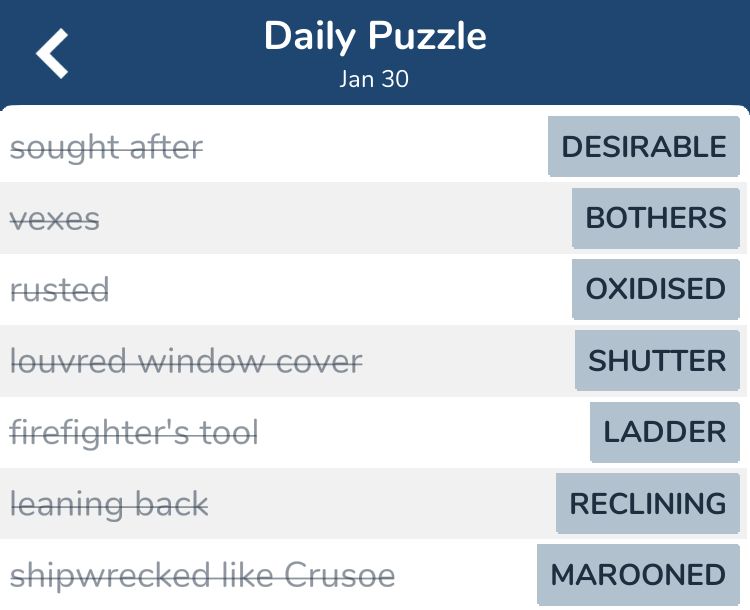This screenshot has height=610, width=750.
Task: Click the 'shipwrecked like Crusoe' clue
Action: (x=202, y=576)
